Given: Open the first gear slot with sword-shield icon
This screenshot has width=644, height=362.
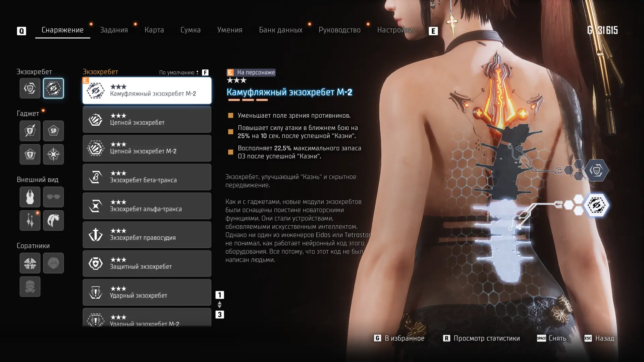Looking at the screenshot, I should 30,131.
